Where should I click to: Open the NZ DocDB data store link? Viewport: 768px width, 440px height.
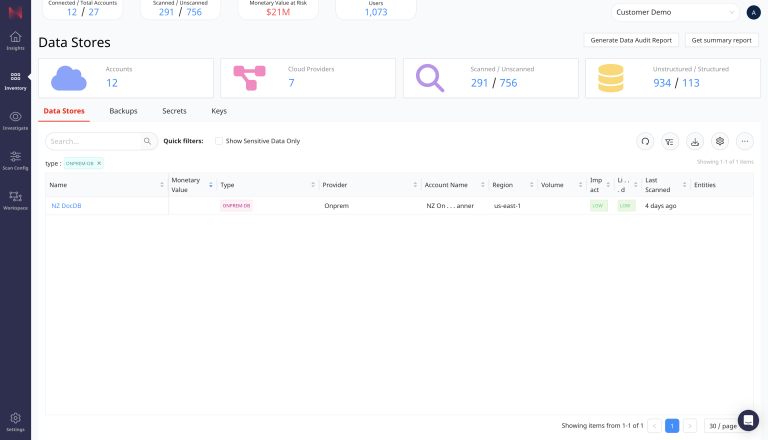[x=66, y=205]
